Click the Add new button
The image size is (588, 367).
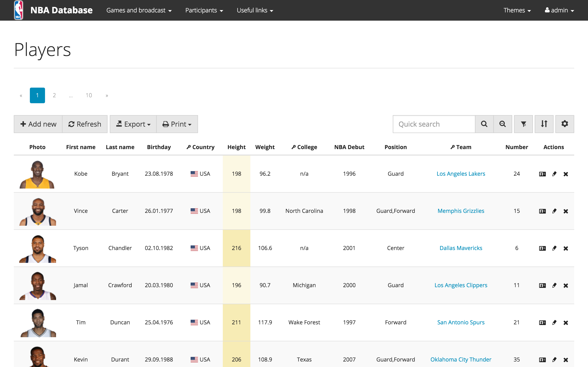[x=38, y=124]
